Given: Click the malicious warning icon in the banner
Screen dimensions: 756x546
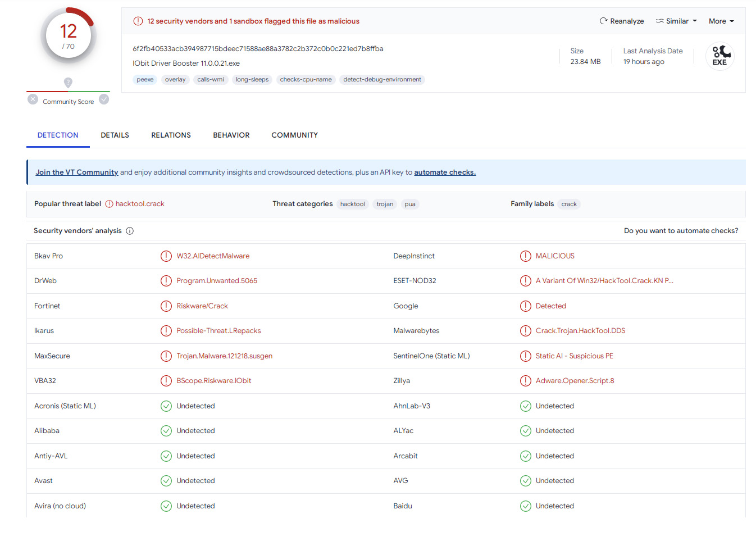Looking at the screenshot, I should pyautogui.click(x=138, y=21).
